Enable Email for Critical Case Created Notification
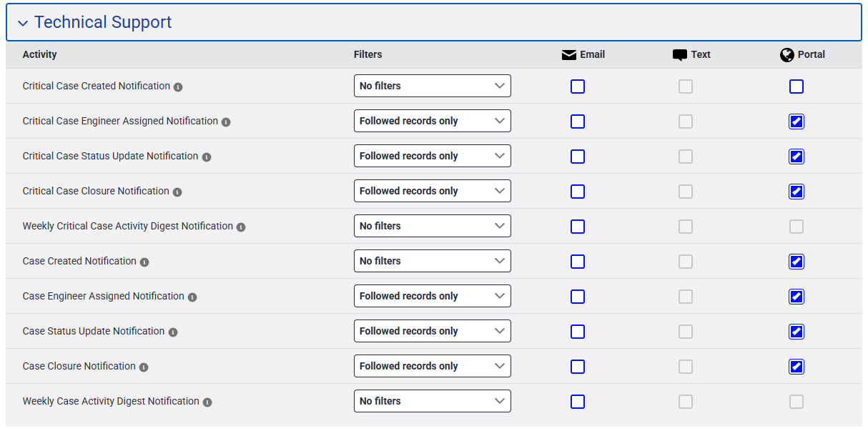The height and width of the screenshot is (431, 868). (x=578, y=86)
